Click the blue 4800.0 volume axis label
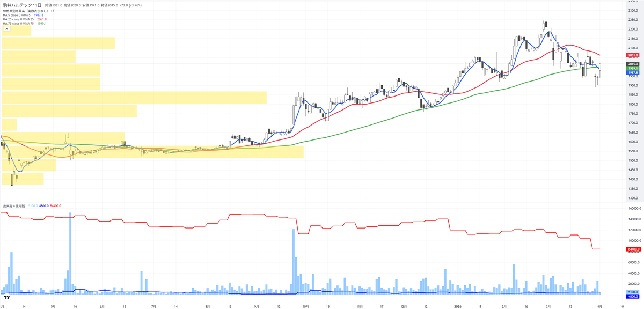 point(632,296)
